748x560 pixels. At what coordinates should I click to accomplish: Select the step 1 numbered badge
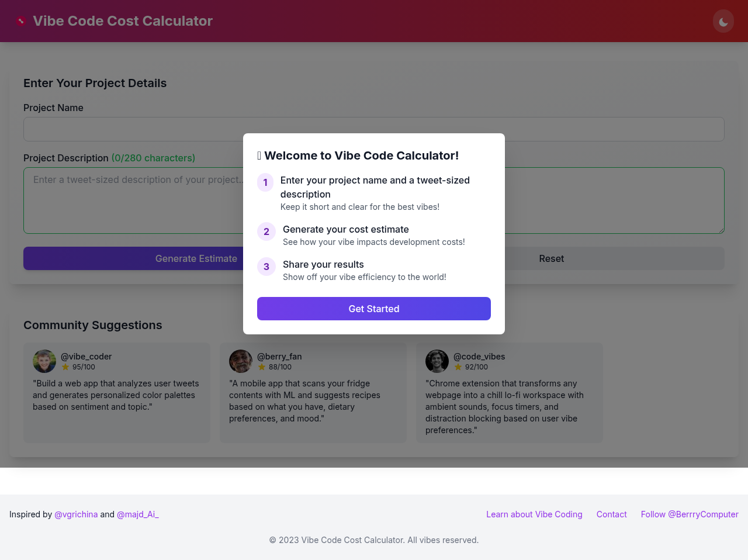(265, 182)
